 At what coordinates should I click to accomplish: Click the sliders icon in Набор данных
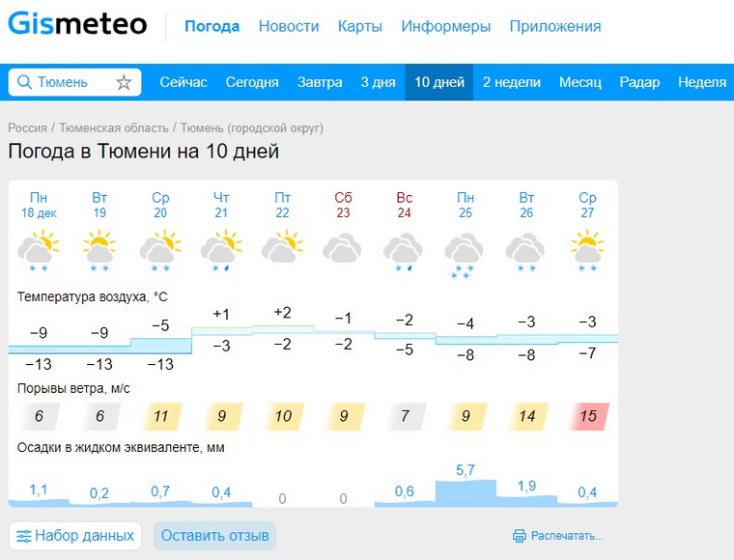tap(24, 536)
